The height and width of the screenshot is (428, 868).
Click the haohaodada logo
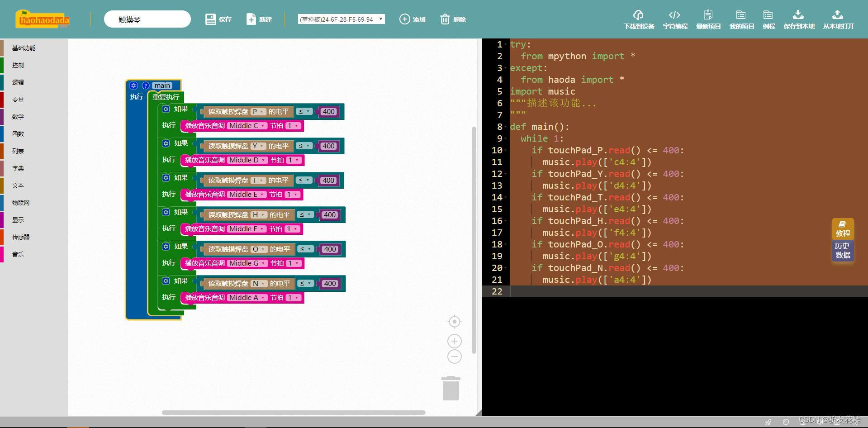tap(43, 19)
